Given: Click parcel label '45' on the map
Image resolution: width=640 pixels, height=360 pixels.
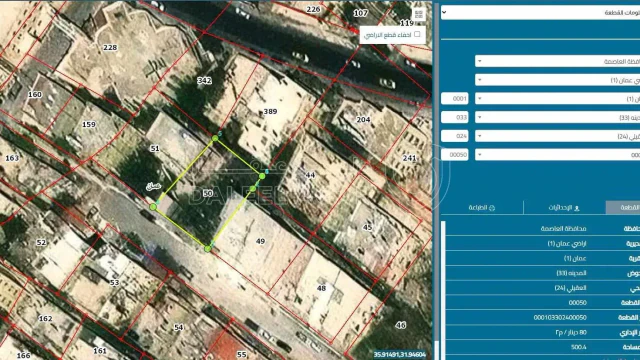Looking at the screenshot, I should tap(367, 227).
